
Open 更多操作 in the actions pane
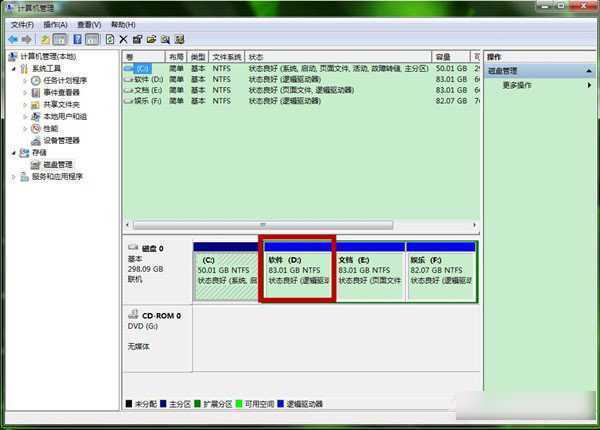[517, 85]
